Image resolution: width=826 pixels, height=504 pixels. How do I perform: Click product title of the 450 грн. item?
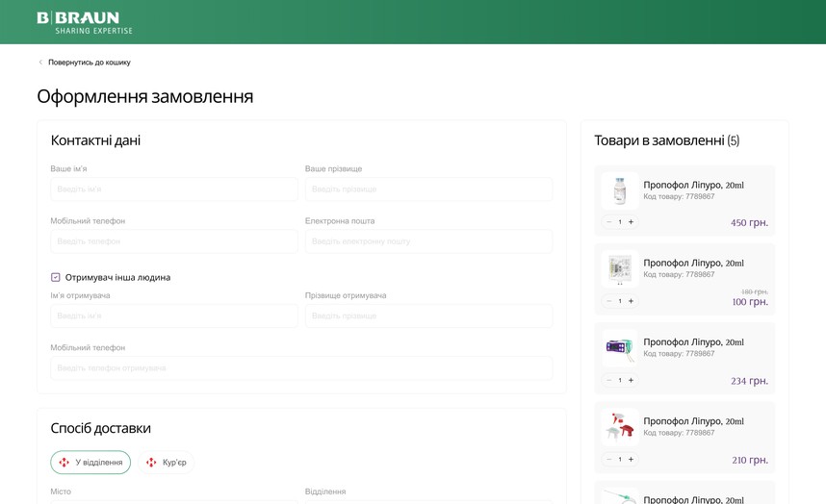[693, 186]
